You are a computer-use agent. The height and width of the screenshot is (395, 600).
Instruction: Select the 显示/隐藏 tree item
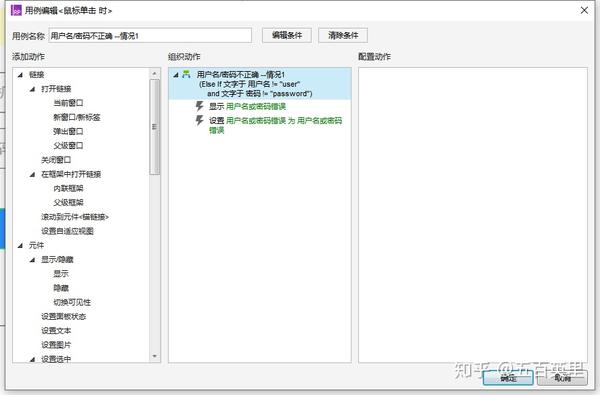(57, 260)
